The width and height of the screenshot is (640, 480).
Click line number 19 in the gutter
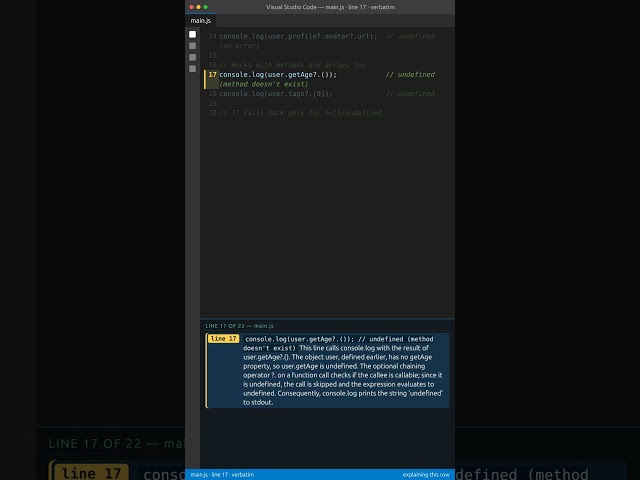212,103
